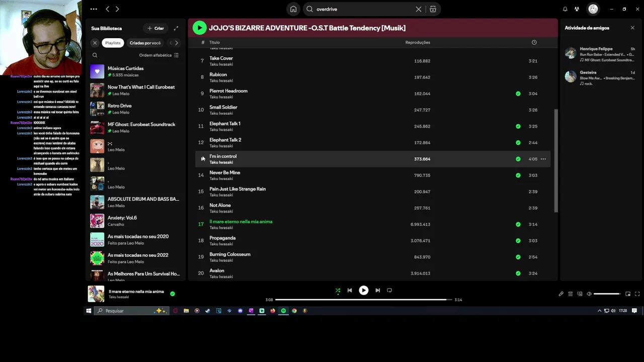644x362 pixels.
Task: Open the lyrics icon in player bar
Action: [561, 294]
